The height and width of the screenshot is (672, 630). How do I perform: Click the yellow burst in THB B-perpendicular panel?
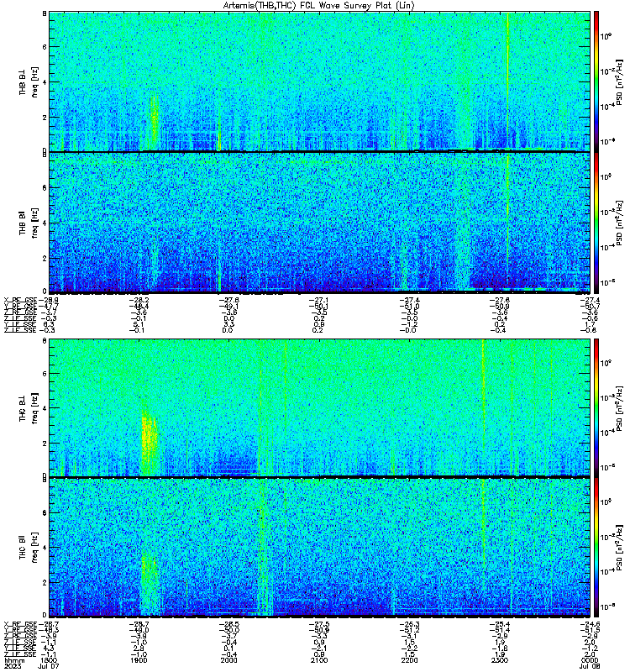(x=155, y=117)
